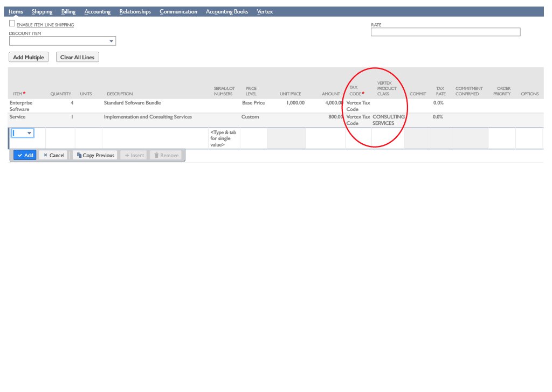Click into the Rate input field
Screen dimensions: 552x392
coord(445,32)
